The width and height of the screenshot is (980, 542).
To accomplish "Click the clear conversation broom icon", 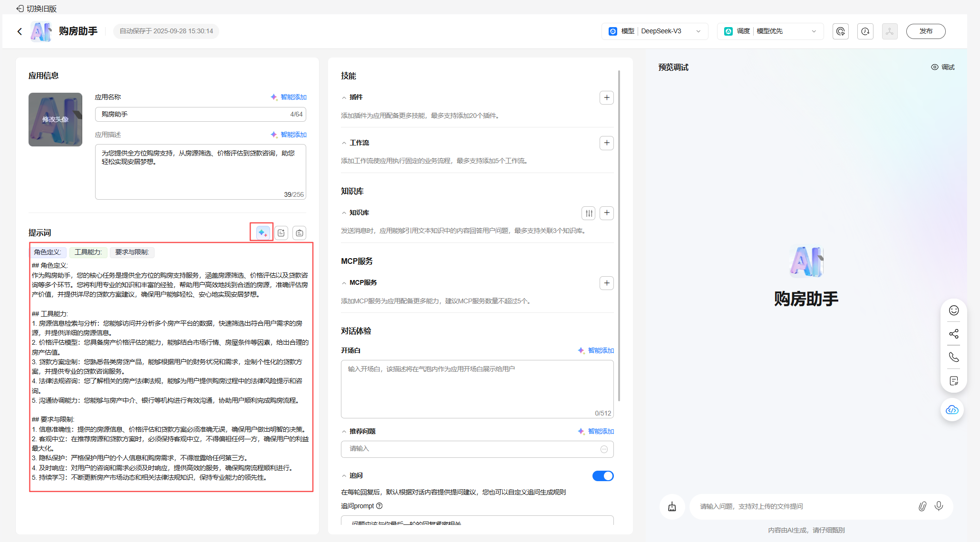I will (x=672, y=506).
